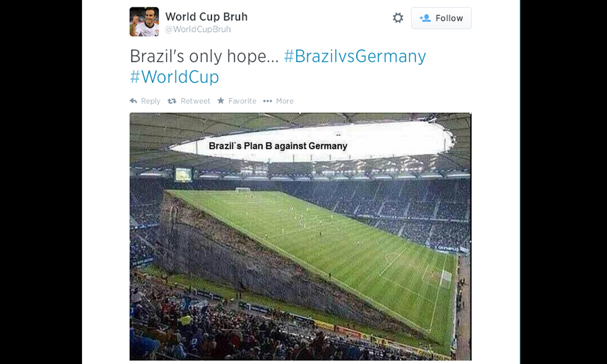The height and width of the screenshot is (364, 607).
Task: Open the three-dot More icon
Action: [268, 101]
